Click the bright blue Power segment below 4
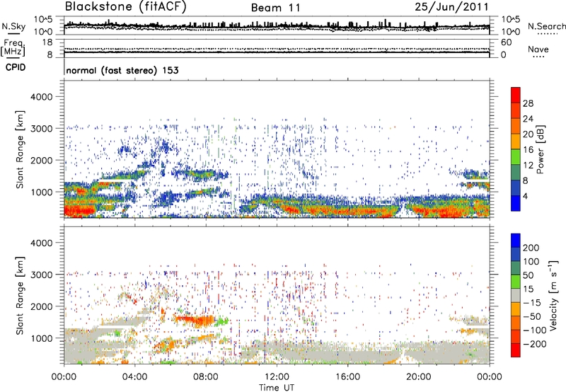Screen dimensions: 566x392 tap(516, 203)
